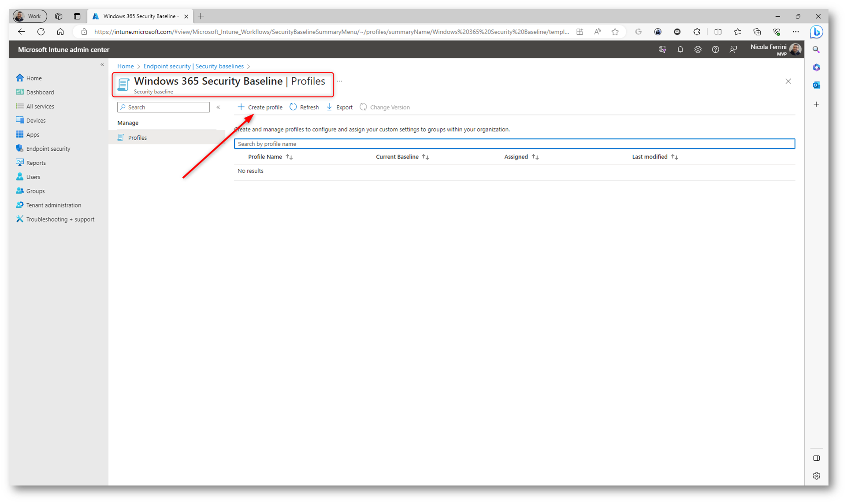Close the Windows 365 Security Baseline tab
The width and height of the screenshot is (847, 504).
(x=186, y=16)
